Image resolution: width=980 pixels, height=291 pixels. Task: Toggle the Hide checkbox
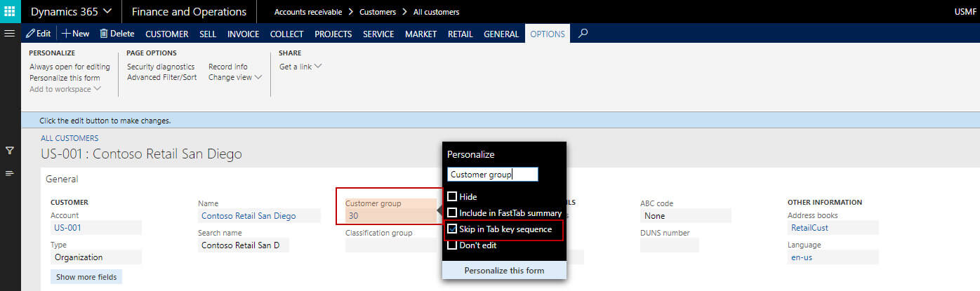[452, 196]
